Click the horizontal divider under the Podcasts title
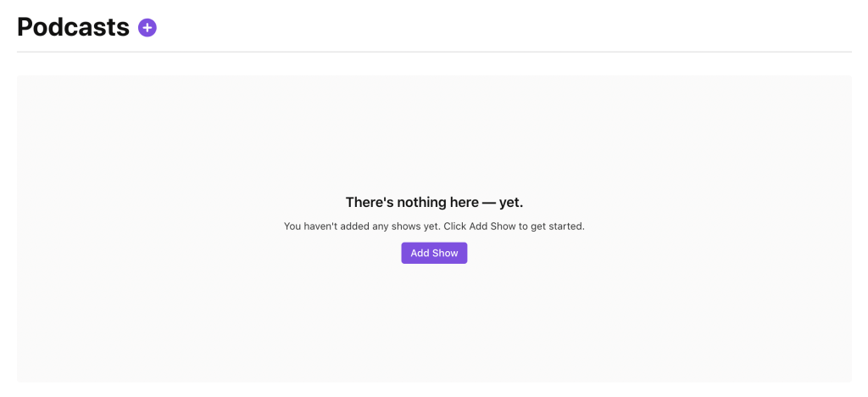Image resolution: width=868 pixels, height=397 pixels. 434,52
